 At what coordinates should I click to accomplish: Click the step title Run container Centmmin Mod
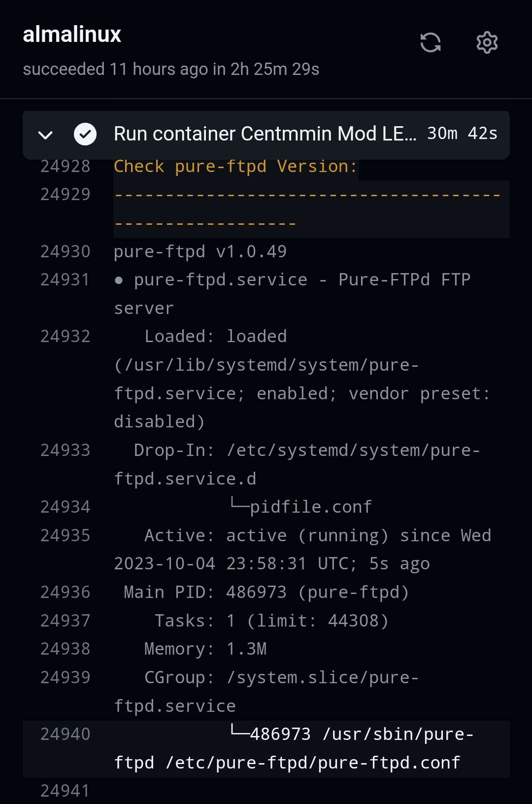265,134
